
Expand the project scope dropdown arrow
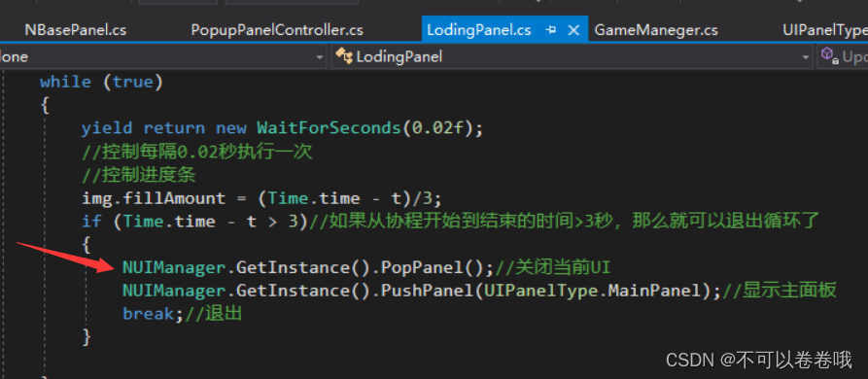coord(320,57)
